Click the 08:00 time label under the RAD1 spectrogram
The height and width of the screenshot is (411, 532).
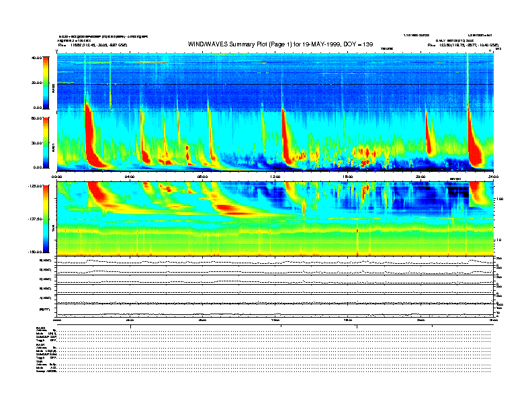click(x=202, y=177)
